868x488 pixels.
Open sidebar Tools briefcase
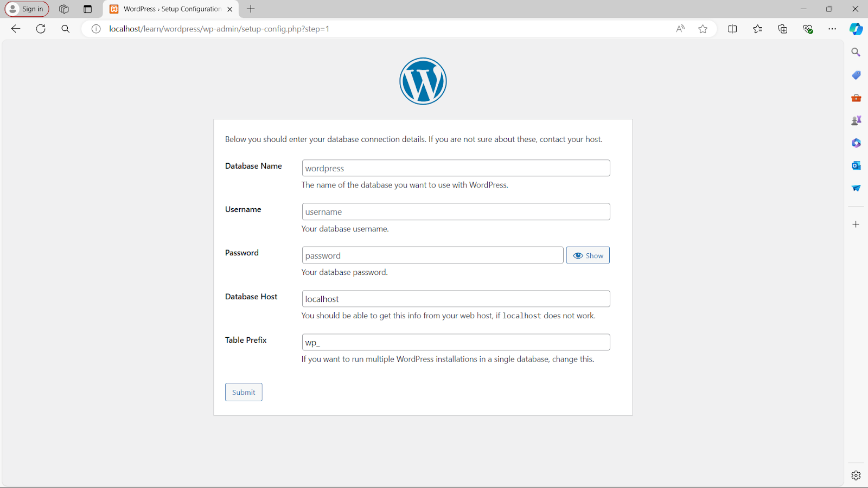tap(856, 98)
